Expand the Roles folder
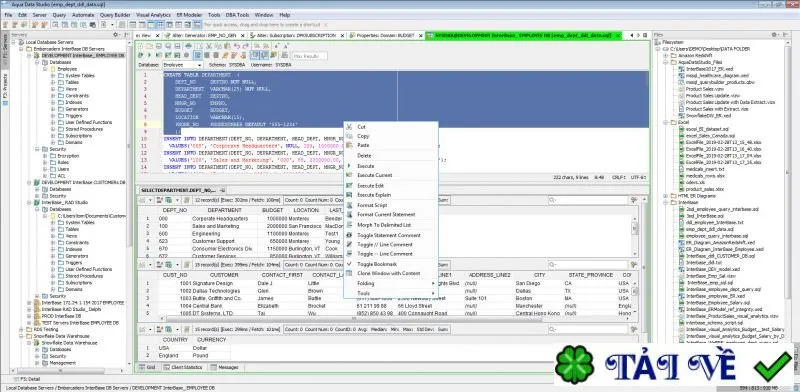 (x=45, y=162)
